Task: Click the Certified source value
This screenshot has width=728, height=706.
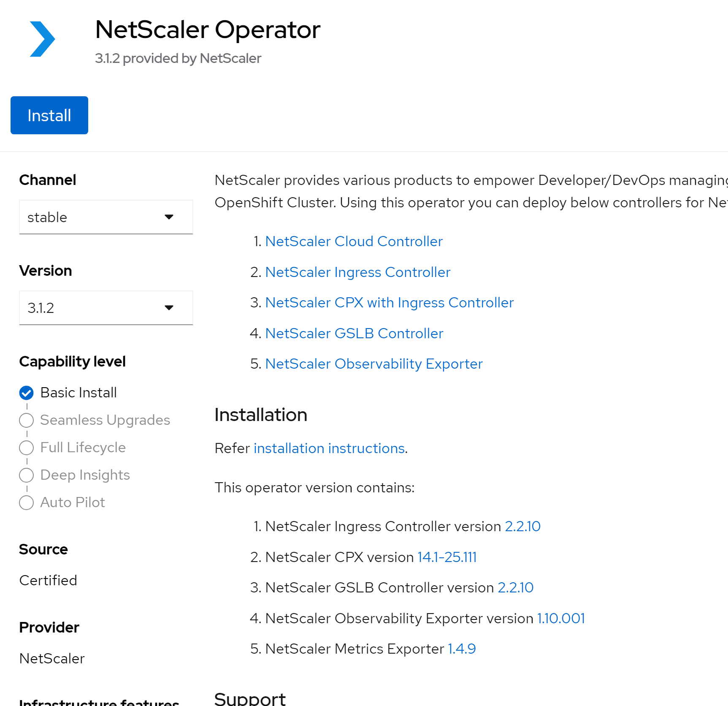Action: (x=48, y=581)
